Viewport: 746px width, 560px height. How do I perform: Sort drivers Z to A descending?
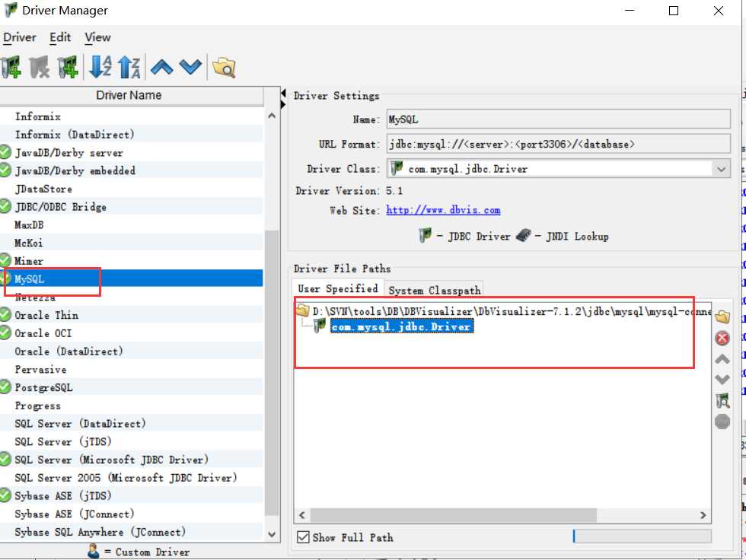pyautogui.click(x=129, y=67)
